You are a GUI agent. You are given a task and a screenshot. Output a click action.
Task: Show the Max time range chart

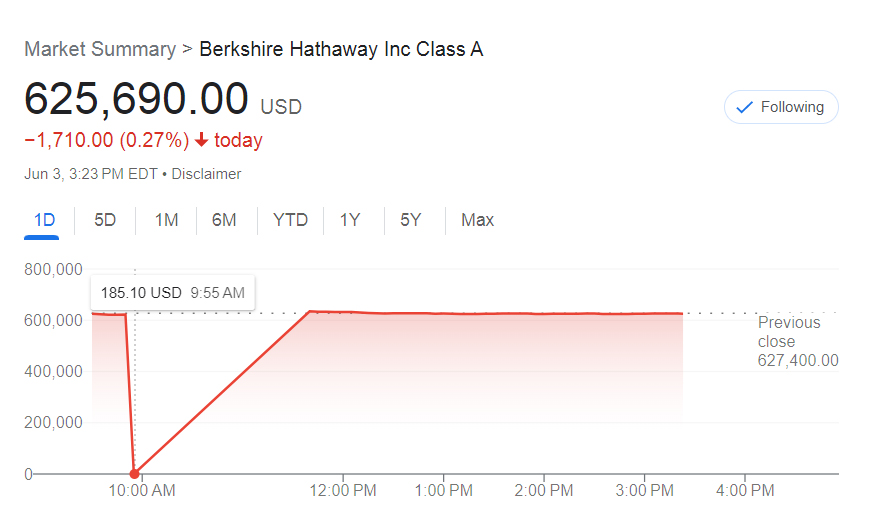point(478,220)
